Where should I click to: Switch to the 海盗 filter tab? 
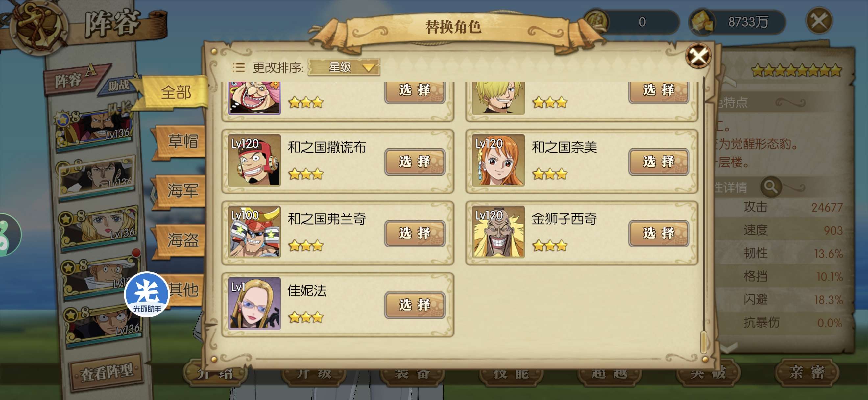tap(180, 240)
